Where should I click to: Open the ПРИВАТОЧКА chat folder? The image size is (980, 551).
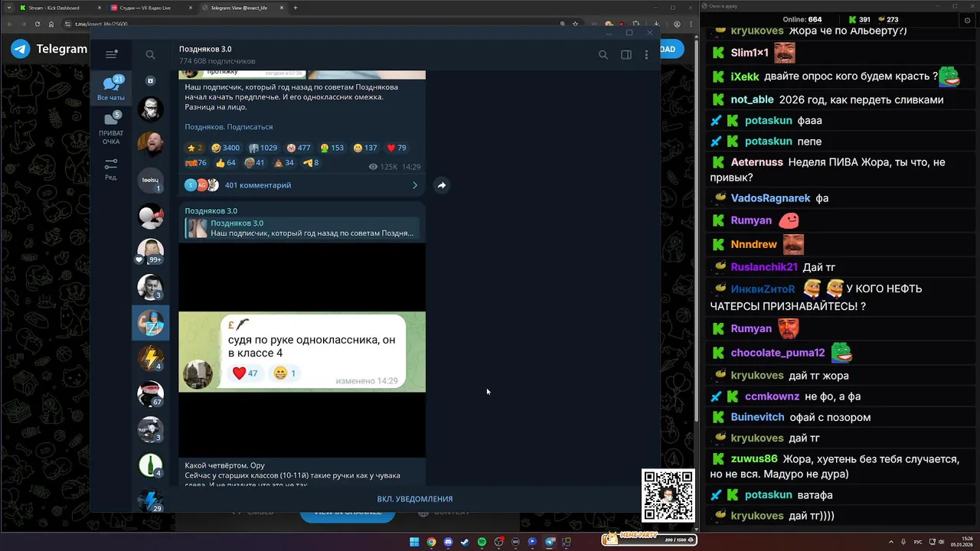coord(111,129)
